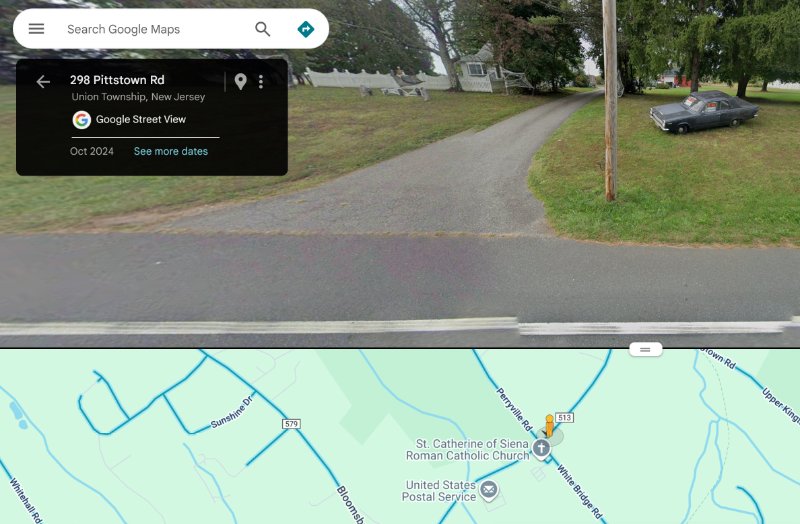Click the Perryville Rd label on map

514,409
